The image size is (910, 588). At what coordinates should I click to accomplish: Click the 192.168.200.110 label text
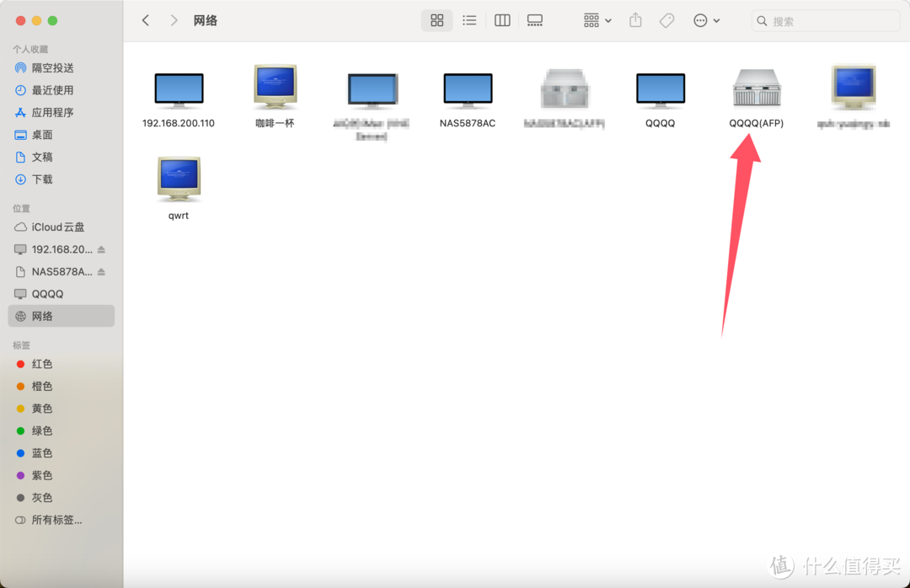point(179,123)
